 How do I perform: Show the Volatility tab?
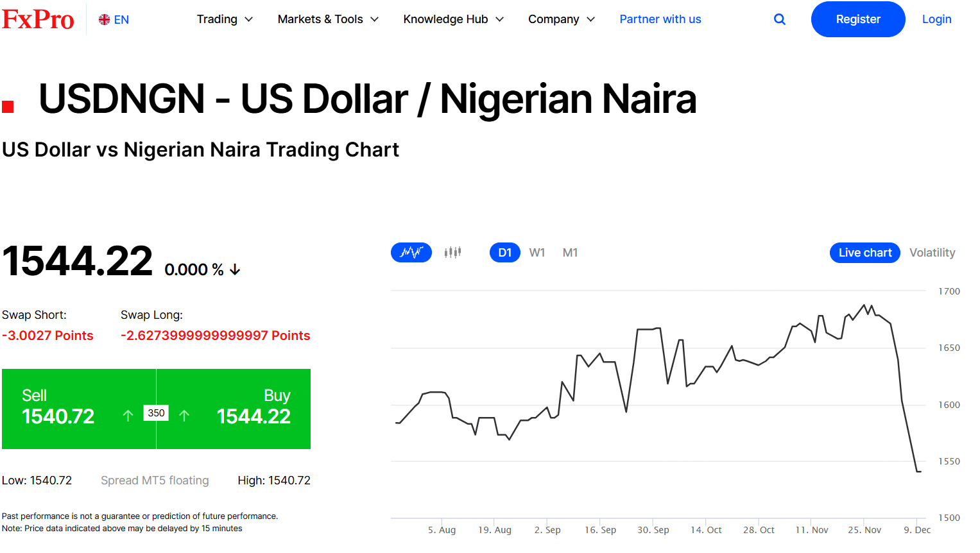click(x=932, y=253)
